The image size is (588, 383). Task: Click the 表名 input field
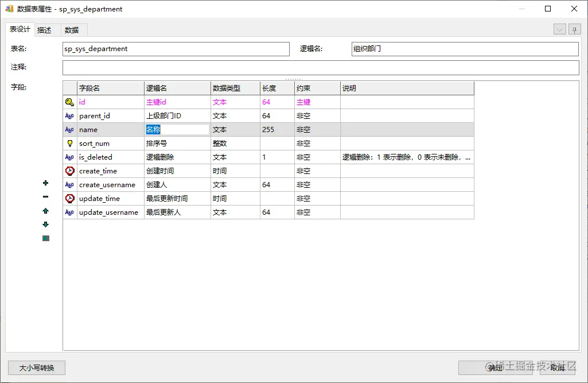[x=176, y=49]
